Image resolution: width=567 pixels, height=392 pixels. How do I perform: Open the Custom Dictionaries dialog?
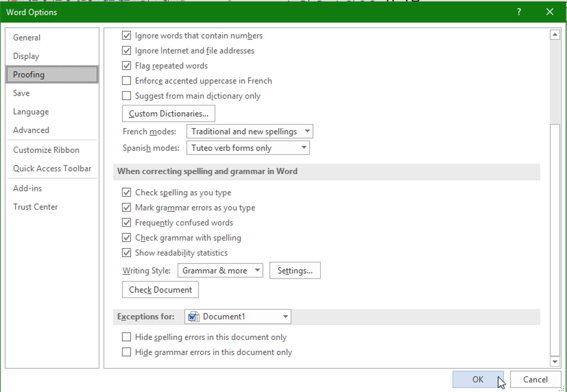(168, 113)
